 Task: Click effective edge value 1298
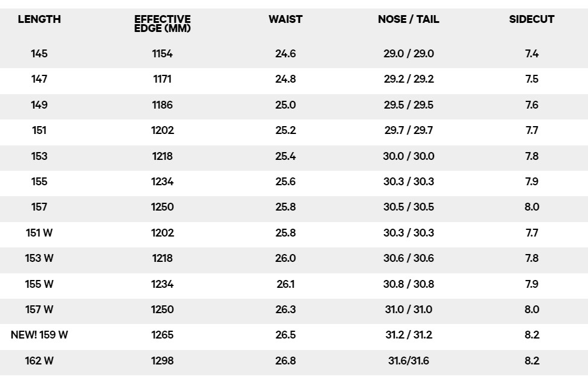[162, 361]
